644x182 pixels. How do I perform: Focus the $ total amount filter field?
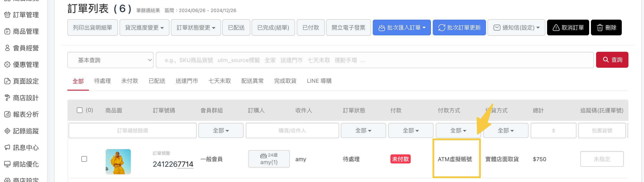pos(554,130)
